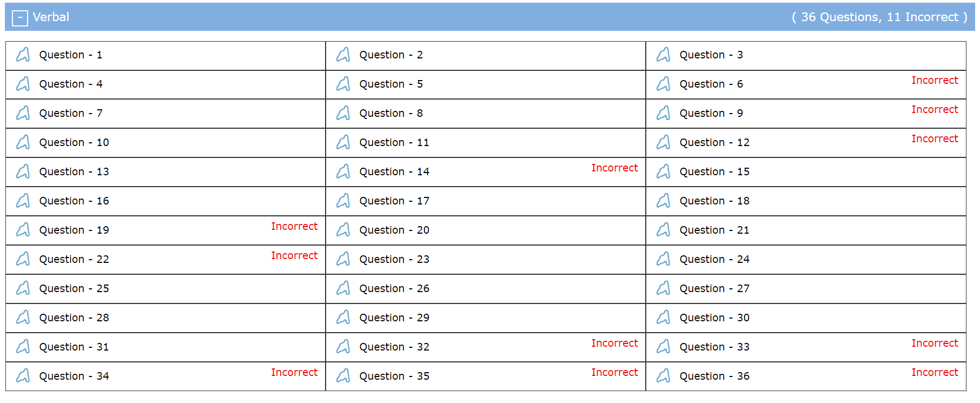Click the pen icon beside Question - 1
This screenshot has width=980, height=403.
pyautogui.click(x=23, y=54)
